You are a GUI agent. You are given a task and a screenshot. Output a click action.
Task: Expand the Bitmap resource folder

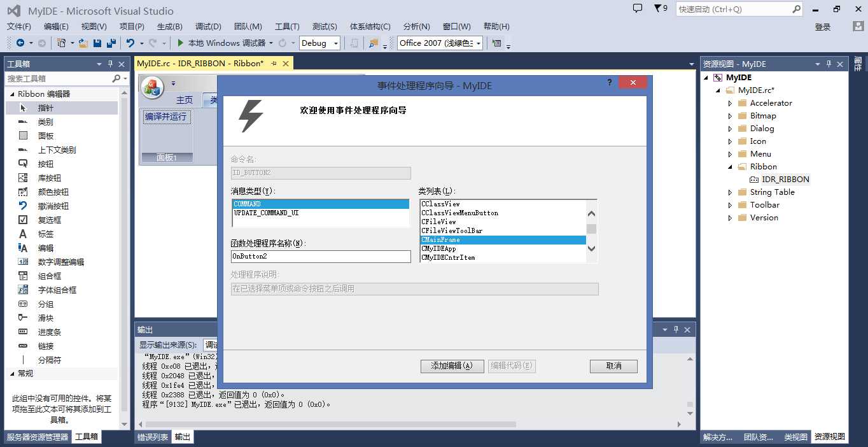coord(730,116)
